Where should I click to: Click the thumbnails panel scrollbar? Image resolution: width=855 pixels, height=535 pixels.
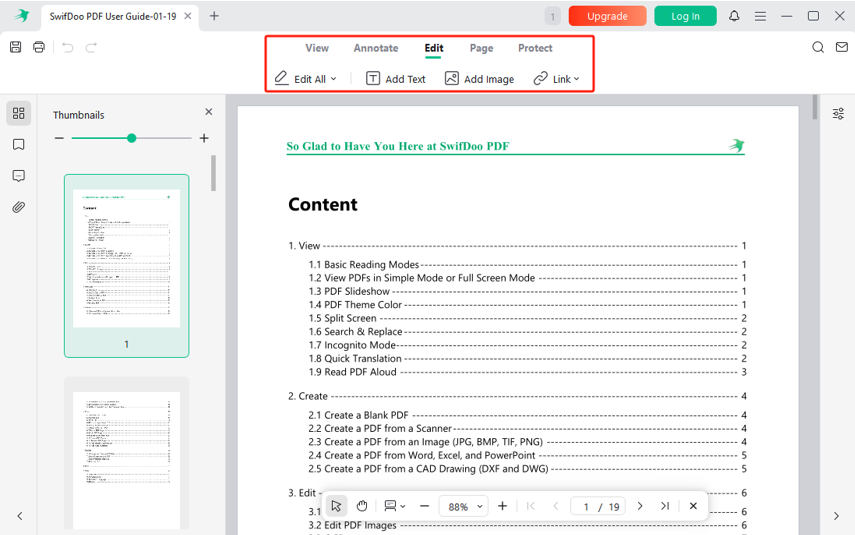pyautogui.click(x=213, y=173)
